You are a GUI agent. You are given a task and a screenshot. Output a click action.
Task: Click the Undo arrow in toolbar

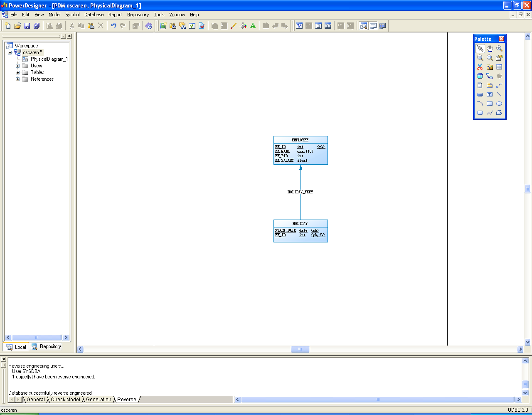pyautogui.click(x=113, y=26)
